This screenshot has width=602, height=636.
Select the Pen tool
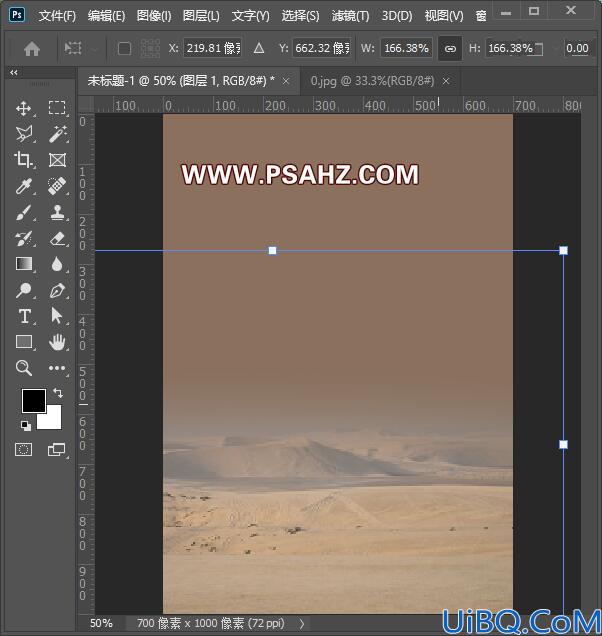pyautogui.click(x=57, y=290)
